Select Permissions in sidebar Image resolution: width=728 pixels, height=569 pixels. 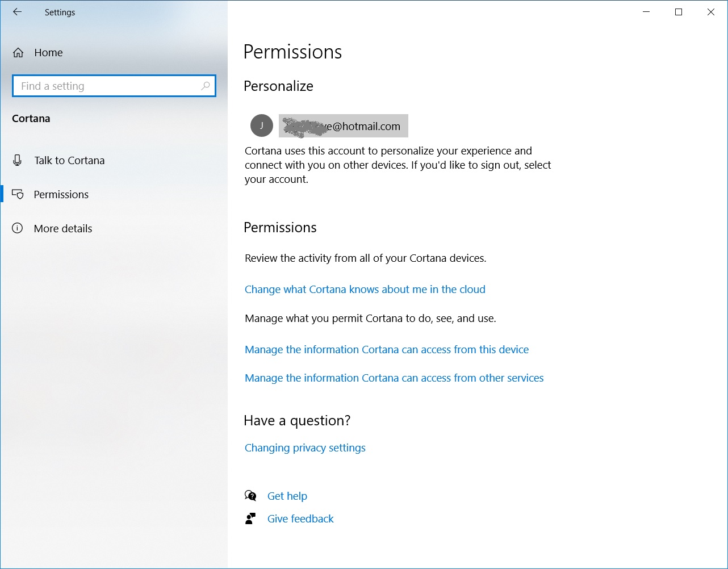tap(61, 195)
